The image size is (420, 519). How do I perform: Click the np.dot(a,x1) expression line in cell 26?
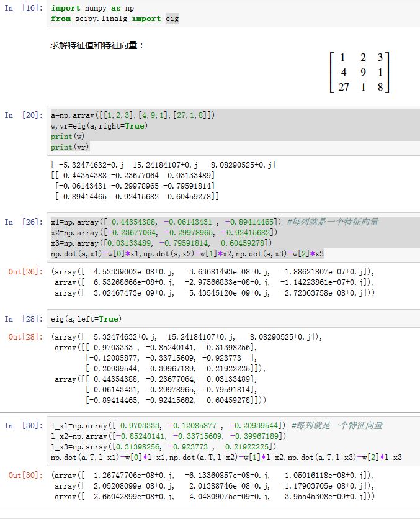click(x=187, y=255)
